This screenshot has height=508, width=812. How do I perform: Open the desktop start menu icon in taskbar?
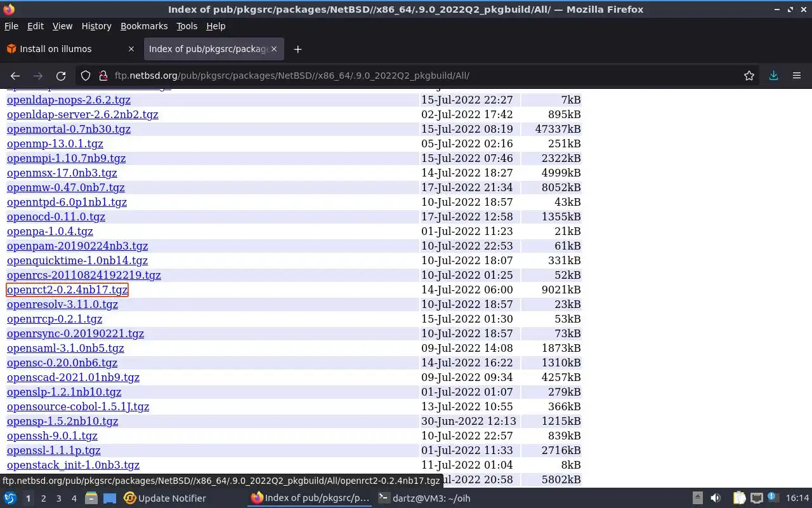coord(10,498)
